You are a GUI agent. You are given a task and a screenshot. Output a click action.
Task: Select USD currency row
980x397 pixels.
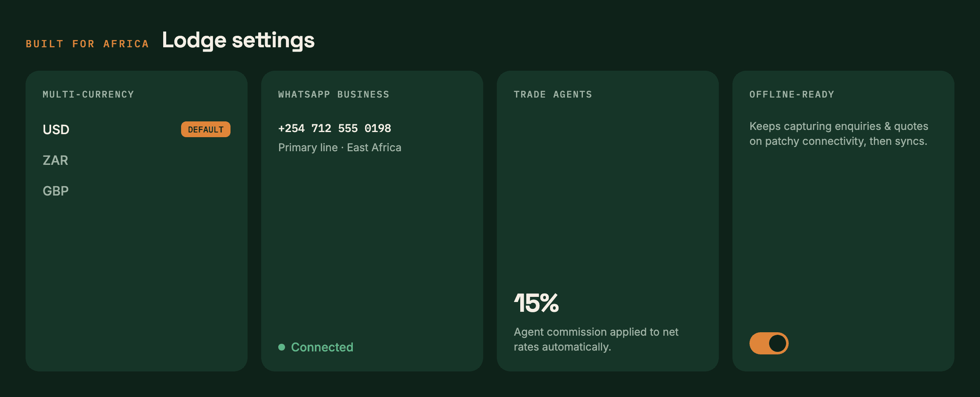(x=136, y=129)
